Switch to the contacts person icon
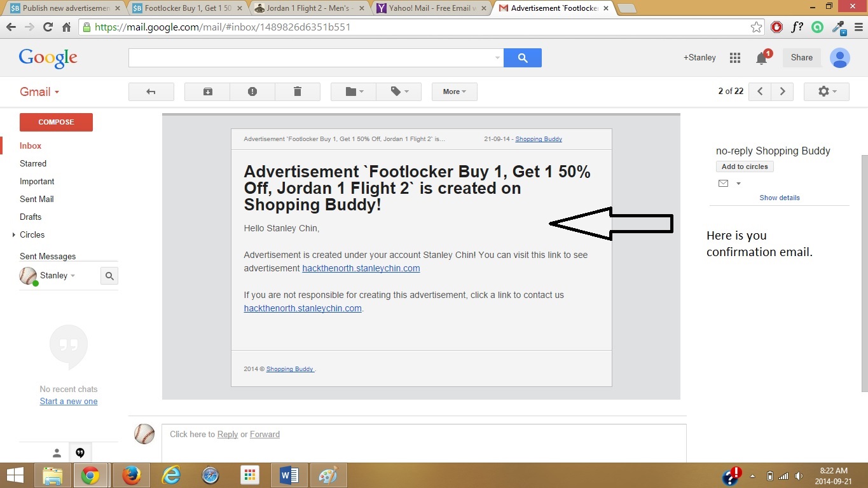Viewport: 868px width, 488px height. [x=57, y=453]
